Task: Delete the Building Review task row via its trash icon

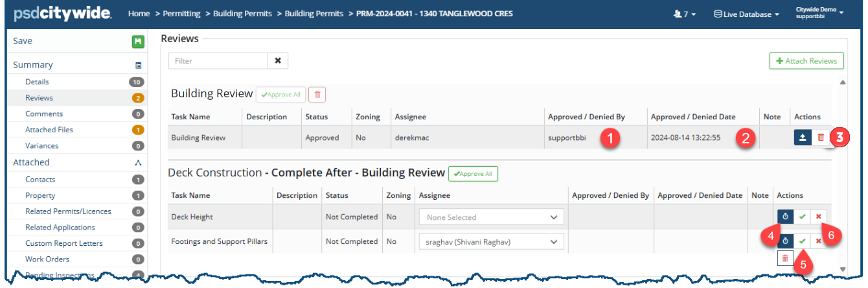Action: tap(820, 138)
